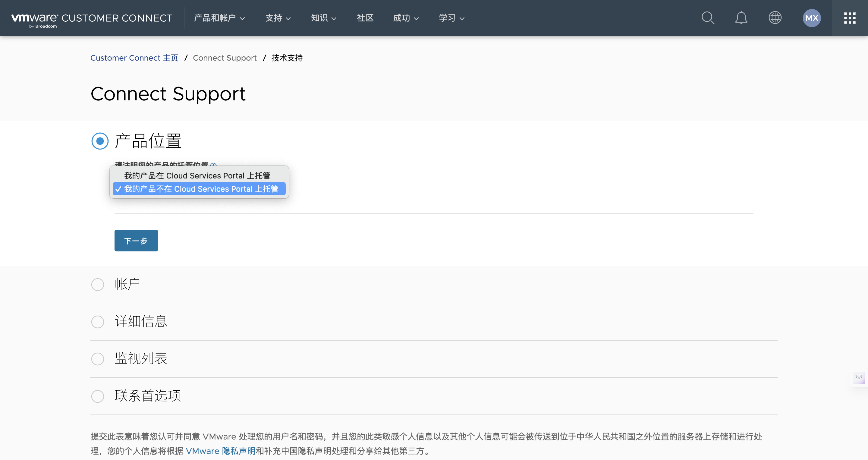868x460 pixels.
Task: Click the 帐户 section heading
Action: (127, 284)
